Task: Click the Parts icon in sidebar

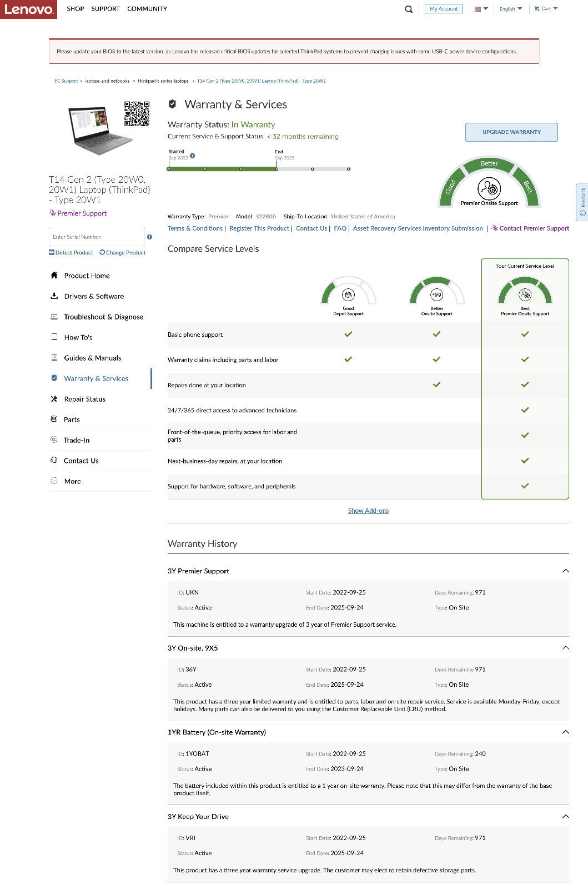Action: click(54, 419)
